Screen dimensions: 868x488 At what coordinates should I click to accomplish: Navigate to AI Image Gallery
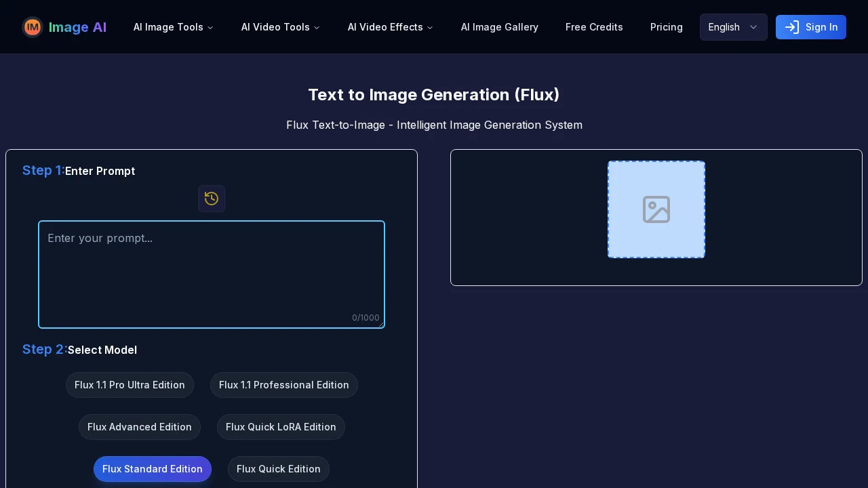[500, 27]
